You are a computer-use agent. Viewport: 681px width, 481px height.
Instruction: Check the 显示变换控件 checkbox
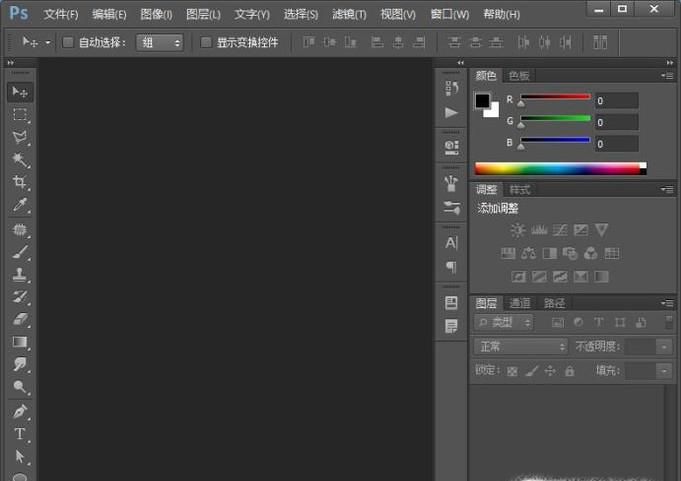[206, 43]
